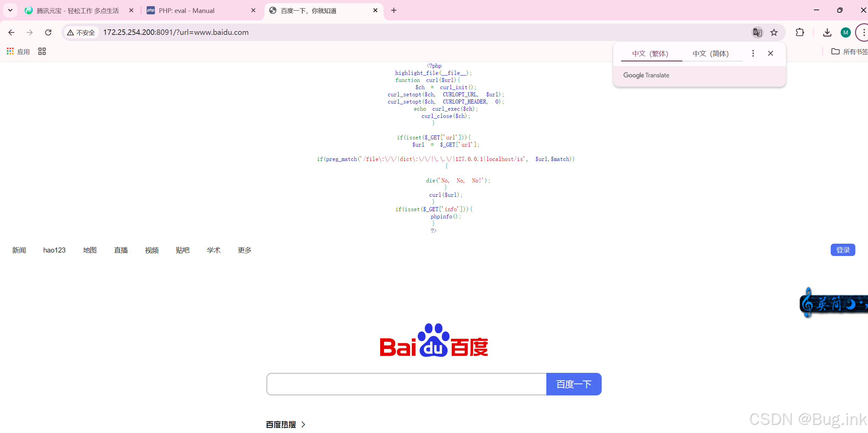The image size is (868, 433).
Task: Close the Google Translate popup
Action: (x=771, y=53)
